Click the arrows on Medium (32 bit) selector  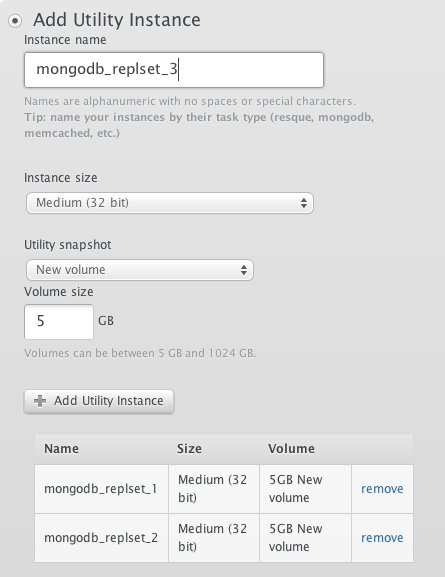[x=304, y=203]
